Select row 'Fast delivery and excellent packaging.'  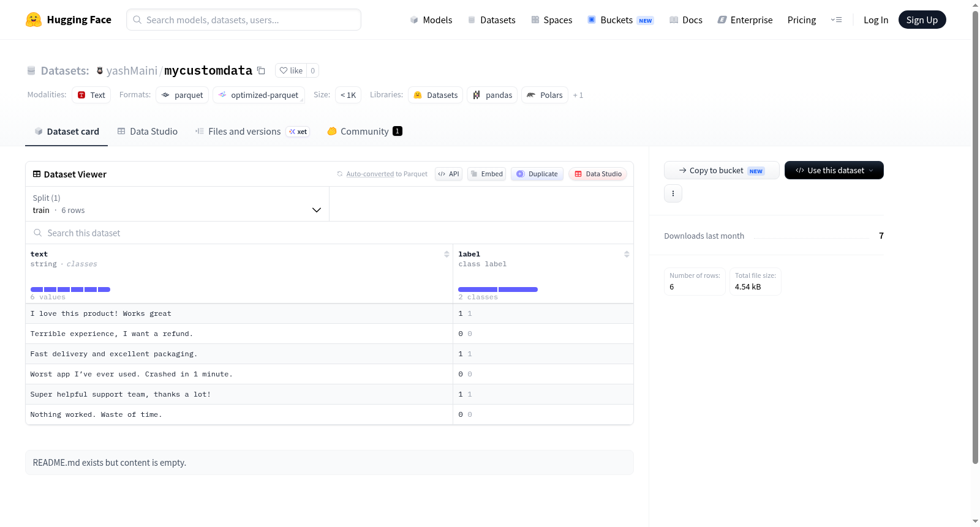[x=330, y=354]
